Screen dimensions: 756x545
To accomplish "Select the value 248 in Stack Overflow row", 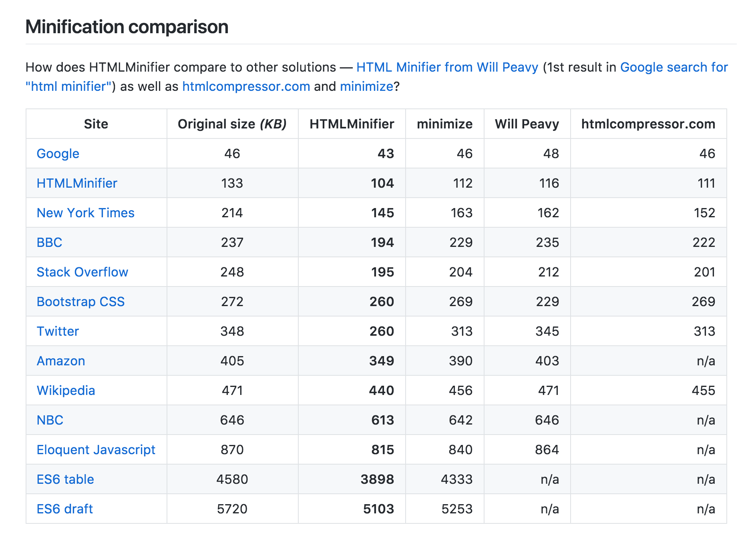I will tap(232, 272).
